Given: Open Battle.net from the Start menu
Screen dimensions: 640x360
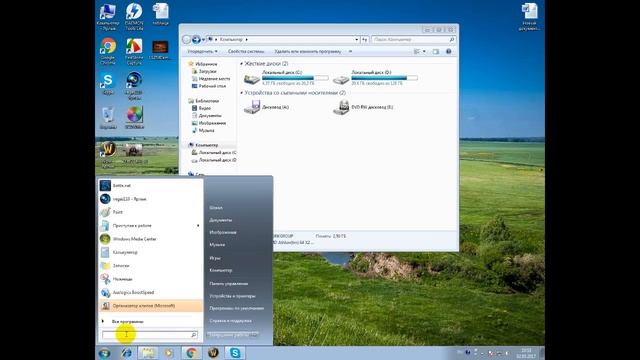Looking at the screenshot, I should click(x=151, y=185).
